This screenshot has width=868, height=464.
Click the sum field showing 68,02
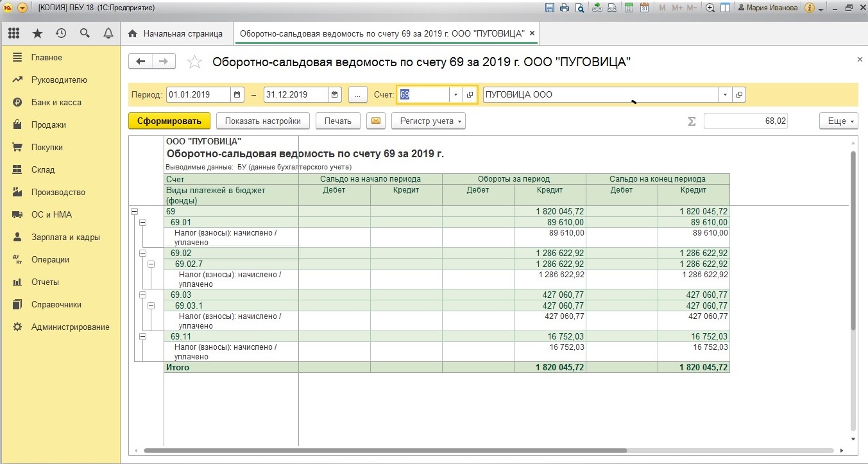click(745, 121)
